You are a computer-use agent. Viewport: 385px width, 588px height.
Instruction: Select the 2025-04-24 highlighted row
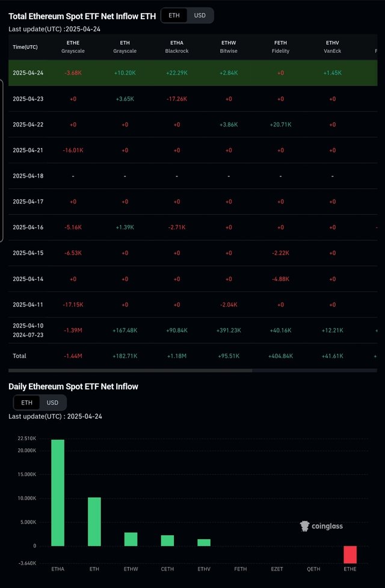coord(192,73)
